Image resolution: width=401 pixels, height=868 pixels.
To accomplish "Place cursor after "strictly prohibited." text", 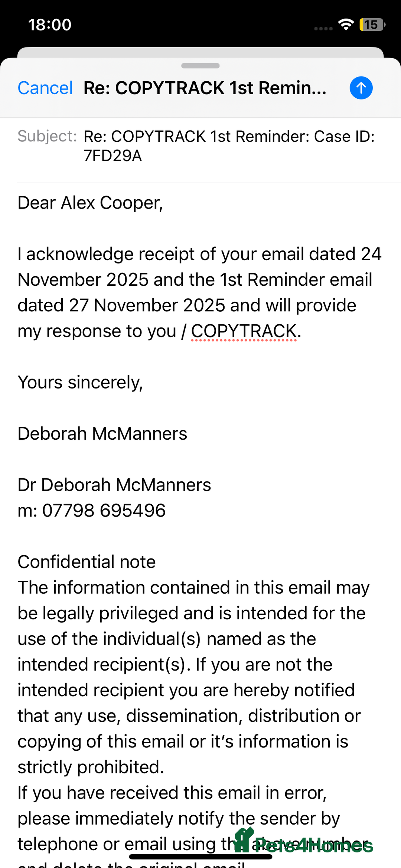I will click(165, 767).
